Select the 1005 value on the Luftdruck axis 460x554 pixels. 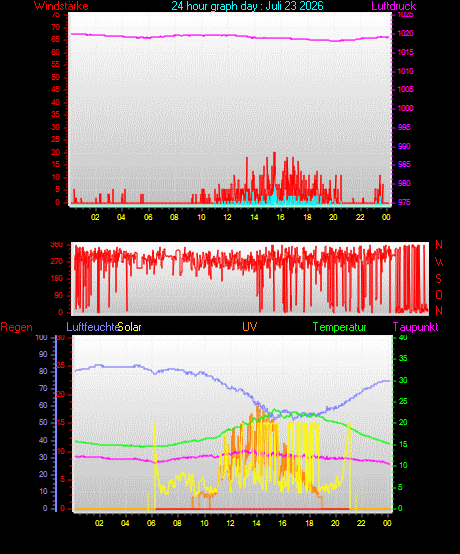pyautogui.click(x=405, y=89)
